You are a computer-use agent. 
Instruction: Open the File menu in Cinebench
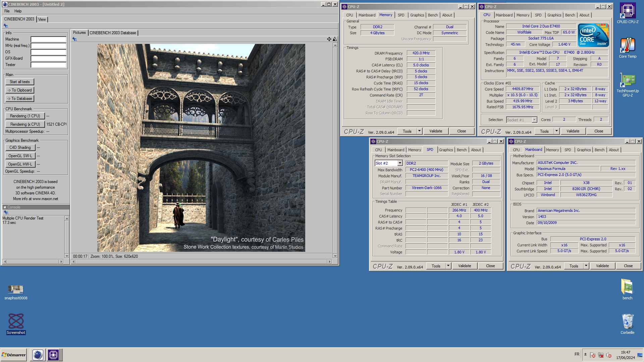pos(7,11)
